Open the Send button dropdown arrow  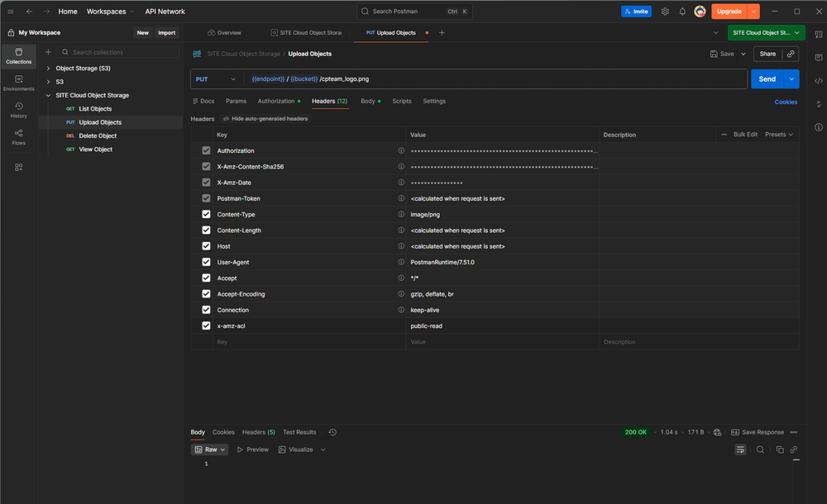click(791, 79)
